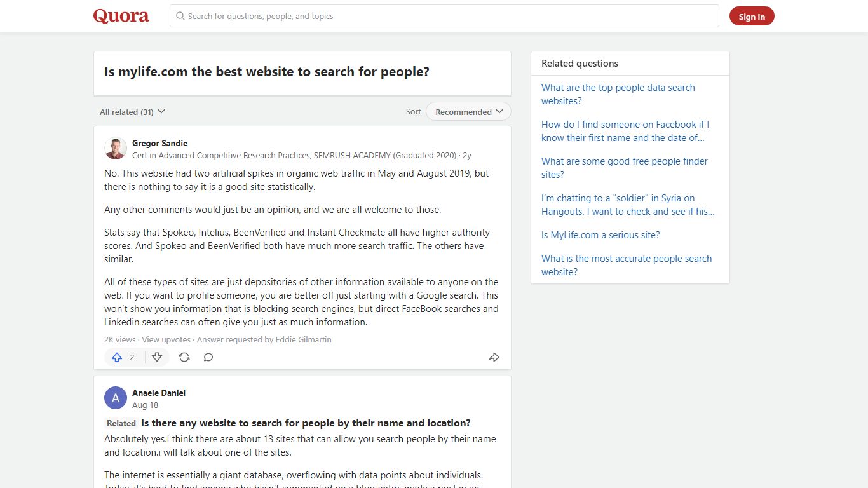Screen dimensions: 868x488
Task: Click View upvotes on Gregor's answer
Action: pos(166,340)
